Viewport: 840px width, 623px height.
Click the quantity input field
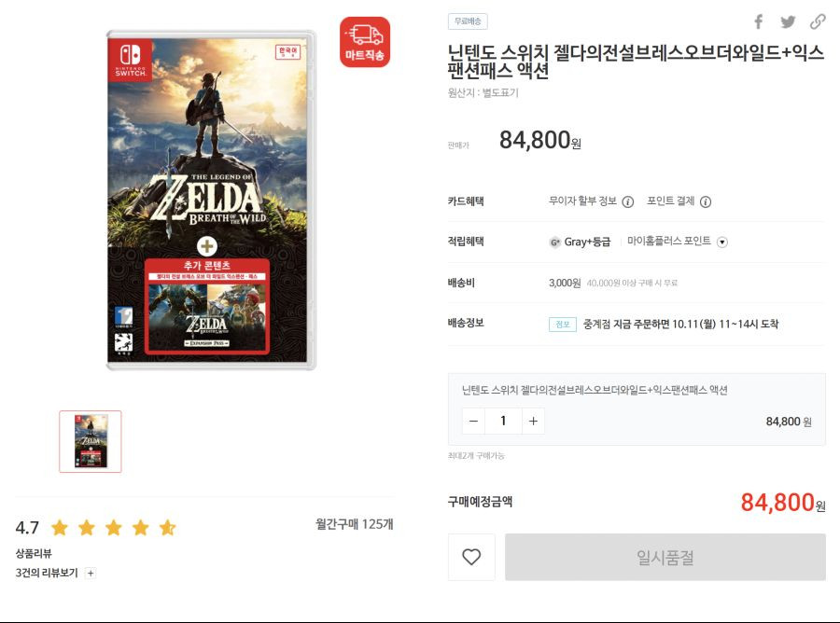pyautogui.click(x=503, y=421)
